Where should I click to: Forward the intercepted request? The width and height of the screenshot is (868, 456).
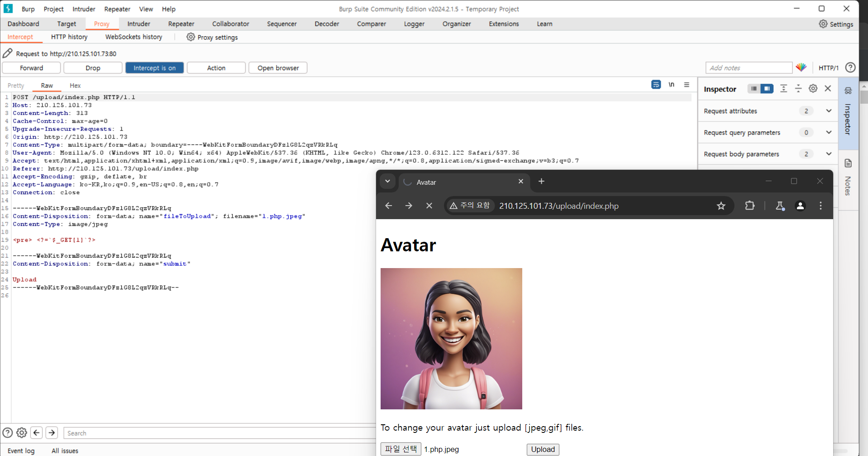pyautogui.click(x=32, y=68)
